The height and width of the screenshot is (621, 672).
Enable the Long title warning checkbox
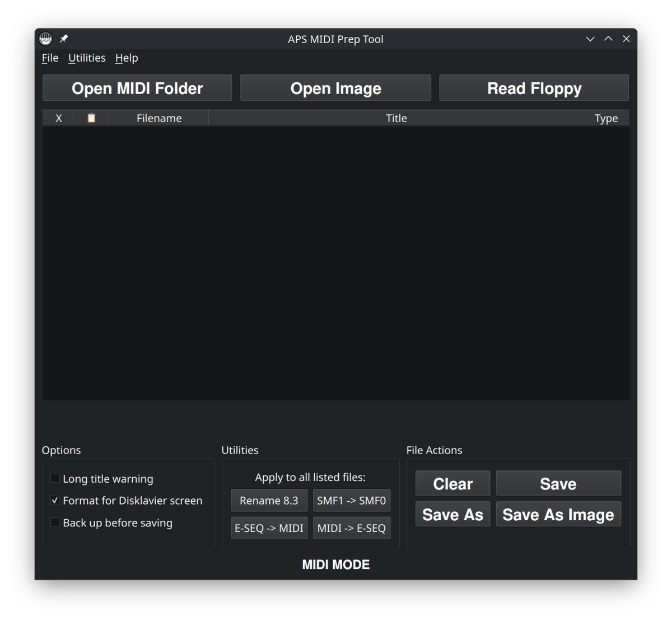[55, 478]
